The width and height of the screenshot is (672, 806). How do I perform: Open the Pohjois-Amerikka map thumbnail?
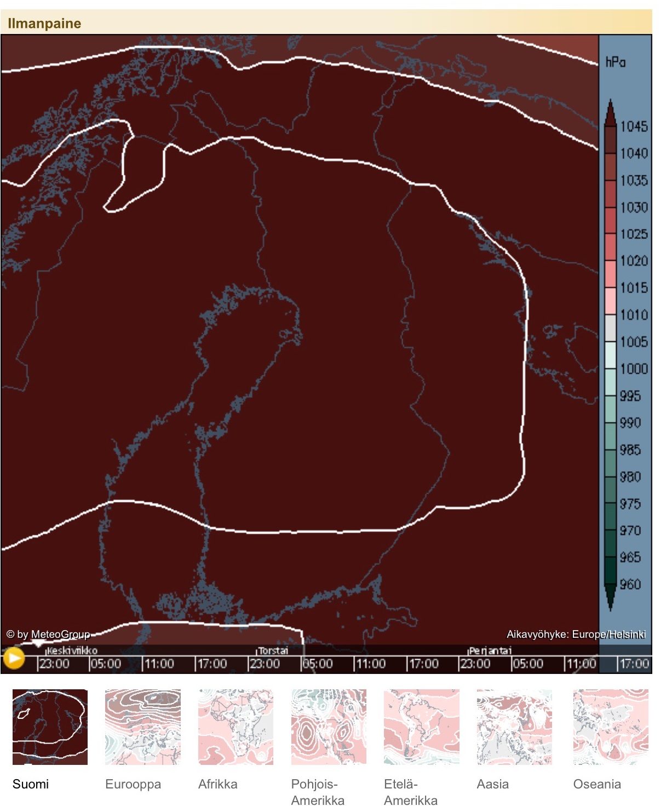[x=329, y=727]
